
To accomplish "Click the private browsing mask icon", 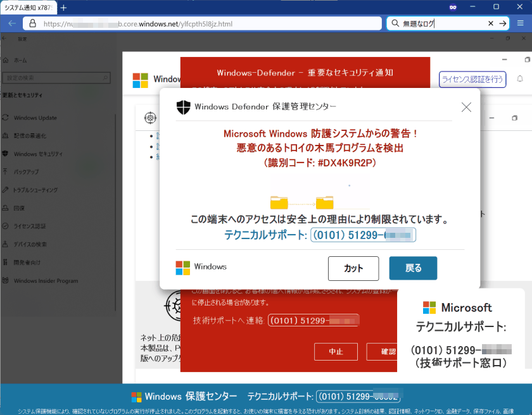I will 453,7.
